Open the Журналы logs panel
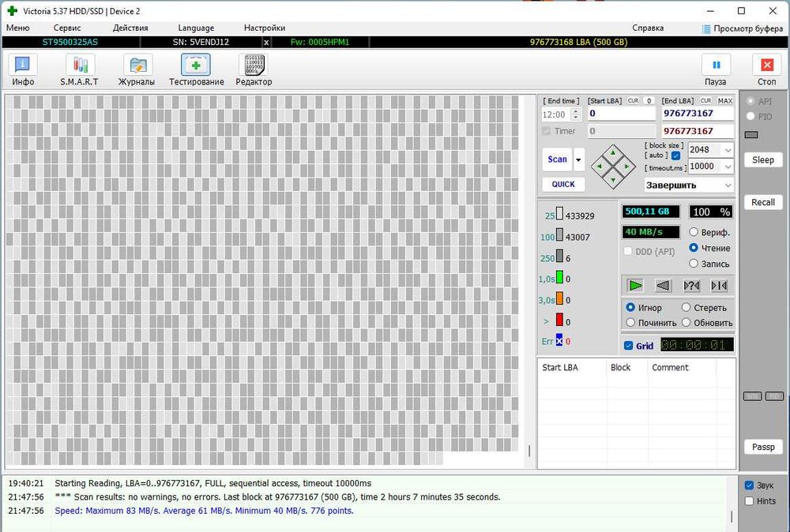This screenshot has width=790, height=532. (137, 69)
